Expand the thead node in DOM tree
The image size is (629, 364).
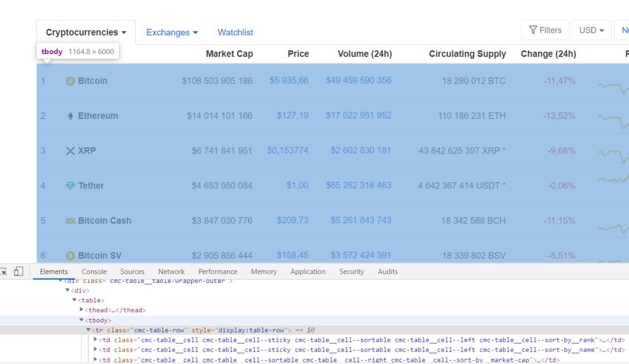point(82,310)
